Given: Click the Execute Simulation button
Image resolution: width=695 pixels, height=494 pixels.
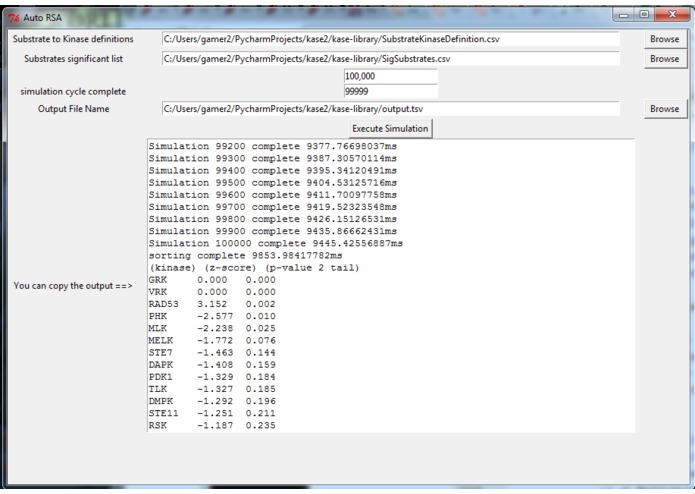Looking at the screenshot, I should (x=390, y=128).
